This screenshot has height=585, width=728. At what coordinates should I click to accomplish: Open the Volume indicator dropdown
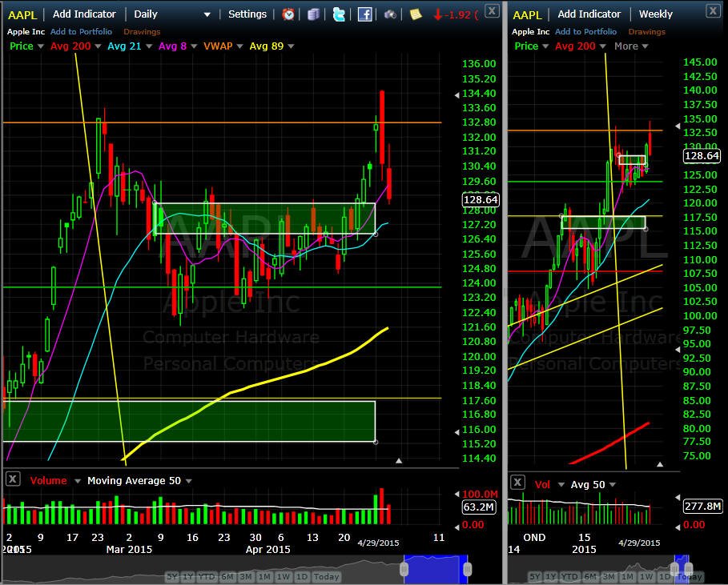coord(78,481)
